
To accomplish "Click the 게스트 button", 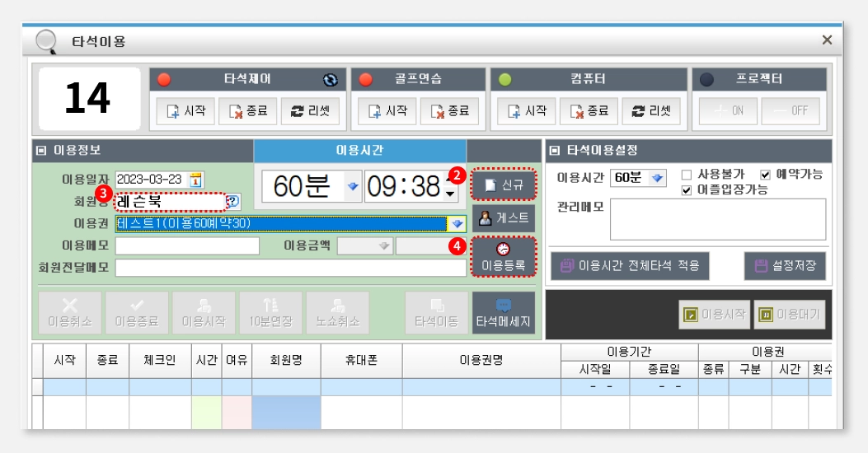I will pos(503,218).
